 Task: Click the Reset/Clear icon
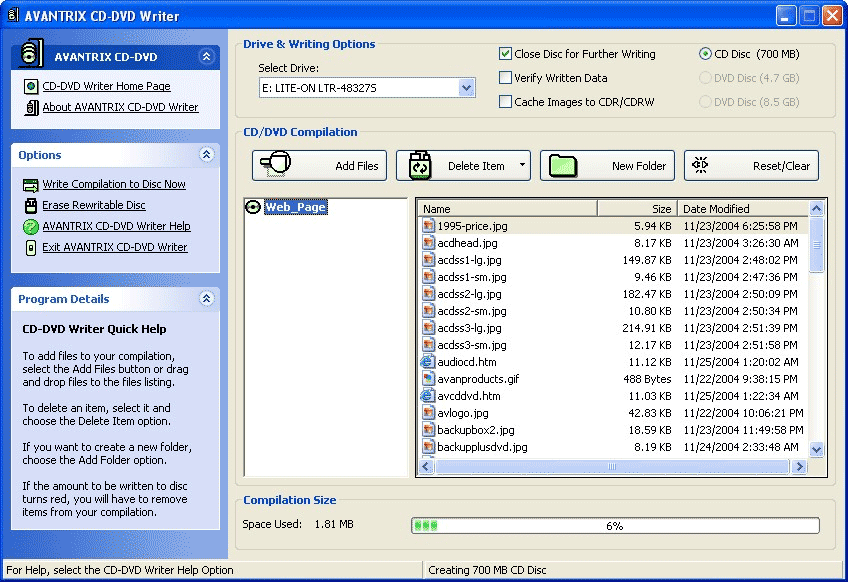[x=701, y=165]
